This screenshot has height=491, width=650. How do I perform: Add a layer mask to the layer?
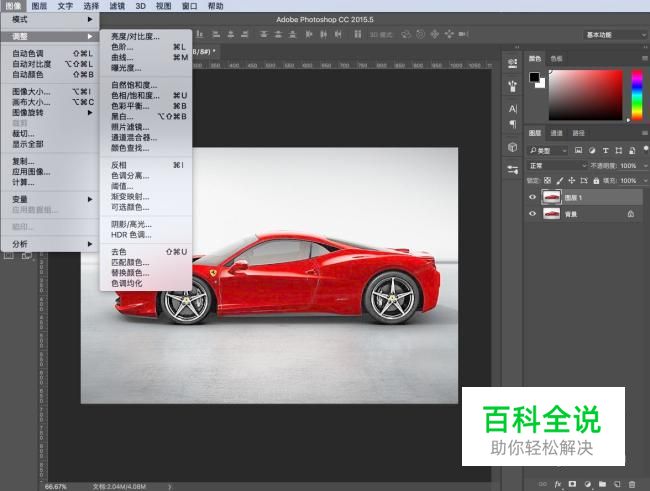pyautogui.click(x=572, y=483)
